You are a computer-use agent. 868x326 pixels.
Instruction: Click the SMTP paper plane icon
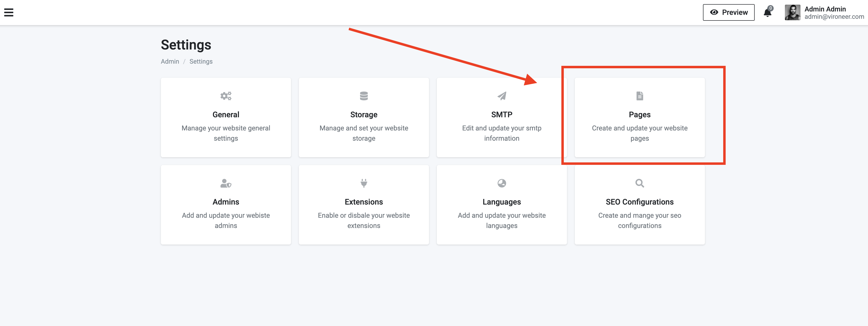501,96
